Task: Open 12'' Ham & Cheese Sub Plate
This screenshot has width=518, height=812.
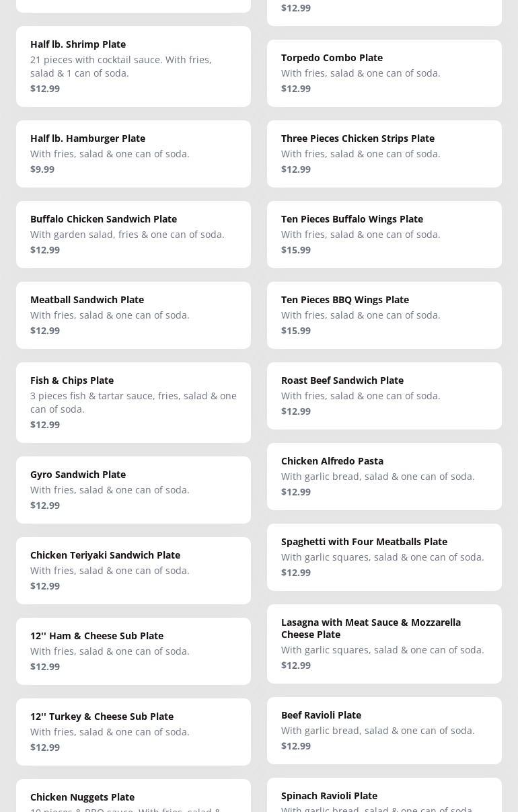Action: click(133, 651)
